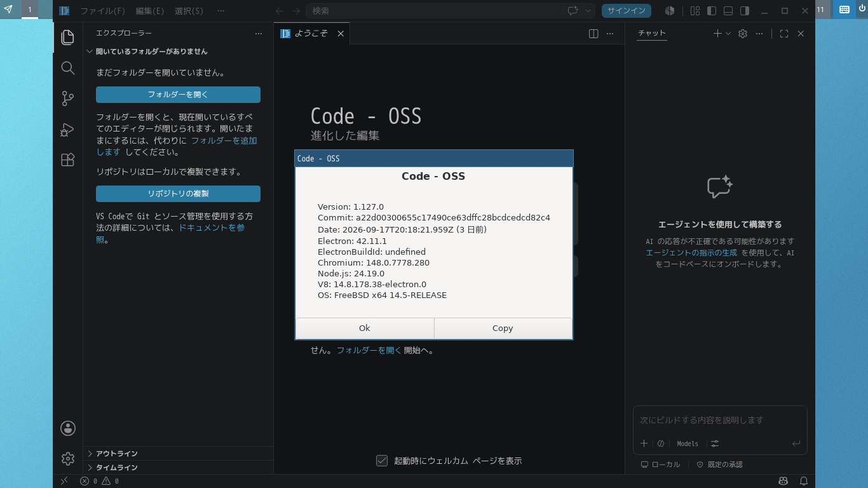
Task: Open chat settings gear icon
Action: click(x=743, y=34)
